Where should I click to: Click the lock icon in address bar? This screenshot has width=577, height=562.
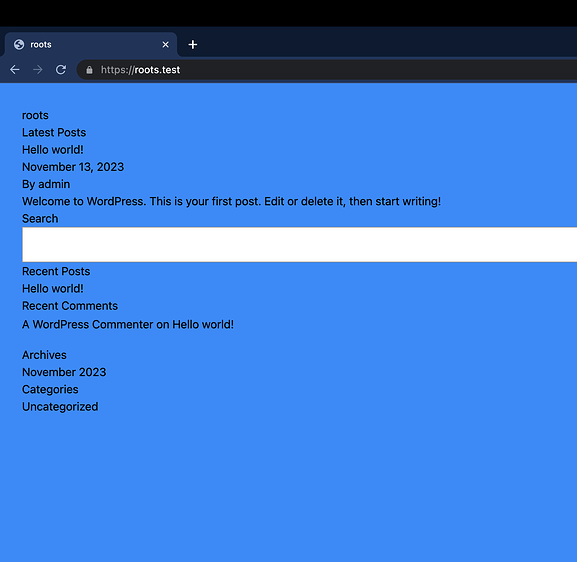coord(89,70)
